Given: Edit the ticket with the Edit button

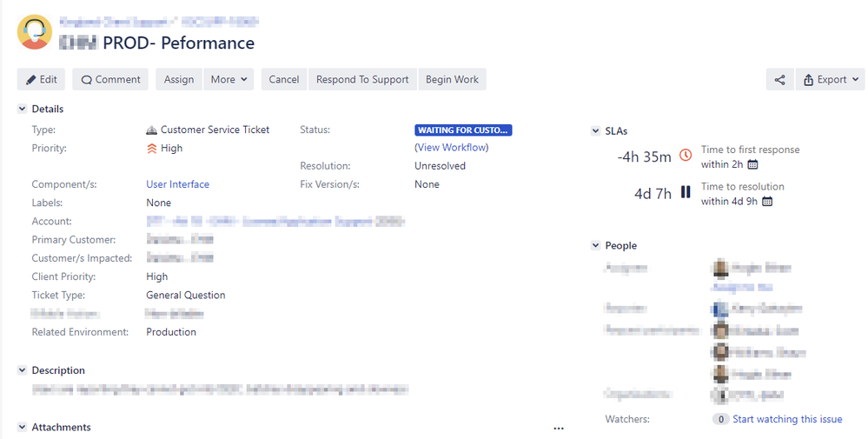Looking at the screenshot, I should (x=41, y=80).
